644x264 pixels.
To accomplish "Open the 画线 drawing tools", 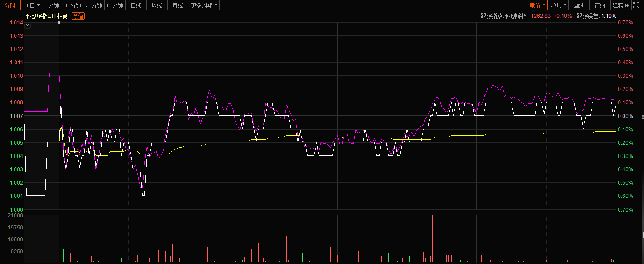I will point(579,5).
